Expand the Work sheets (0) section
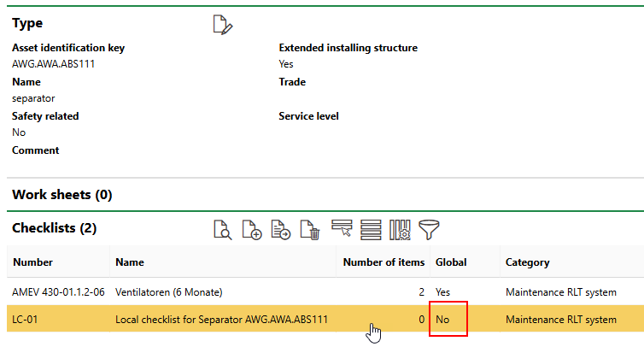644x347 pixels. tap(61, 195)
